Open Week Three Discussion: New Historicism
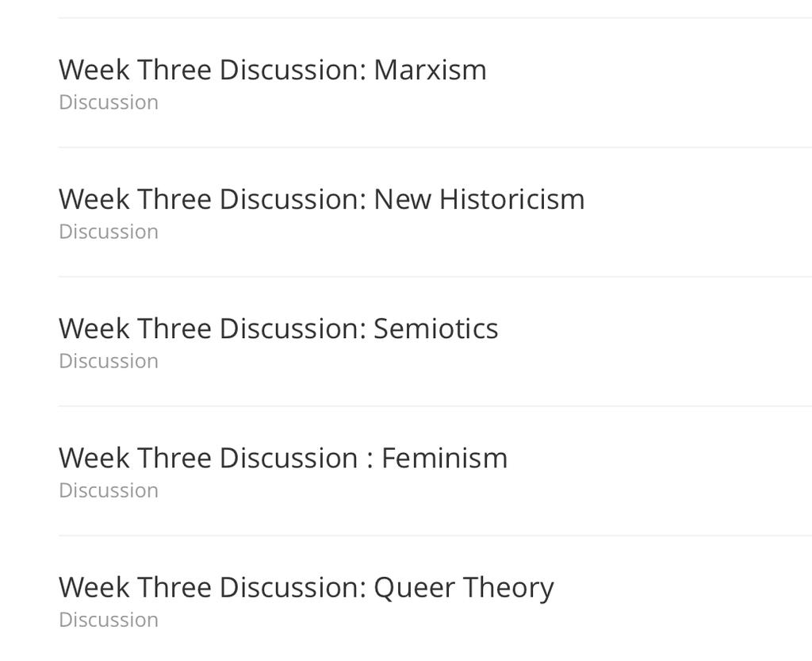This screenshot has height=661, width=812. 321,199
